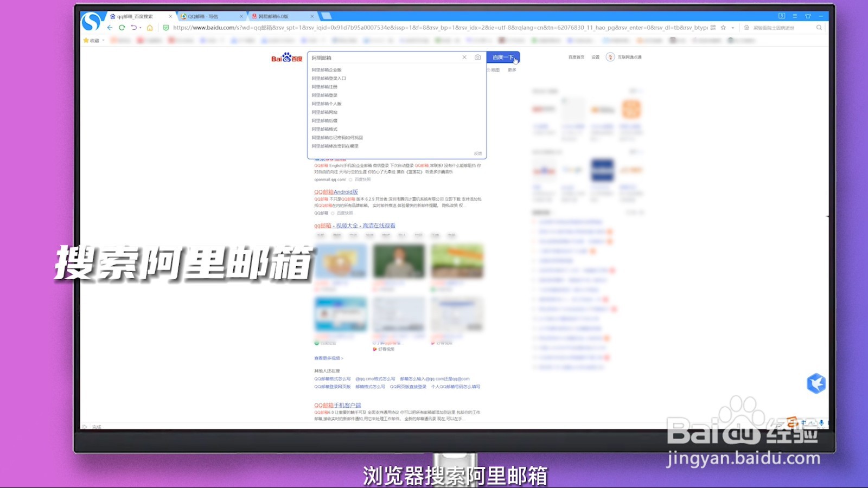Bookmark page with the star icon

[723, 28]
